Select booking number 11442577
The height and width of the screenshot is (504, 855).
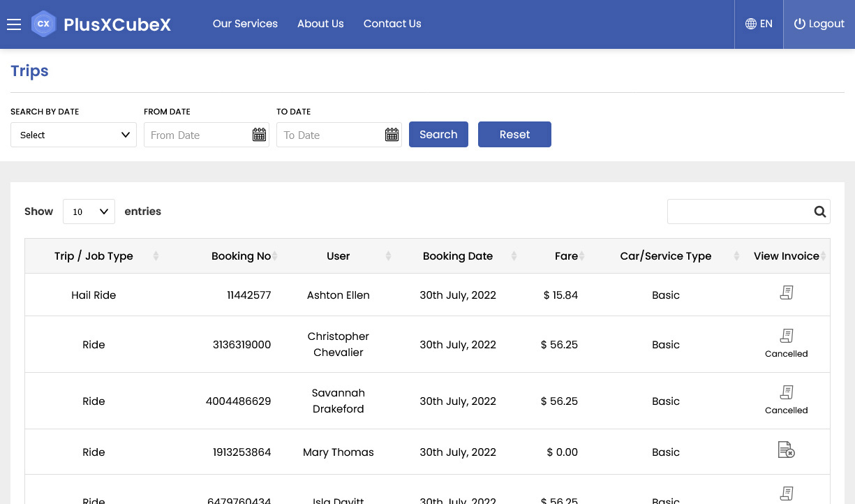click(249, 295)
